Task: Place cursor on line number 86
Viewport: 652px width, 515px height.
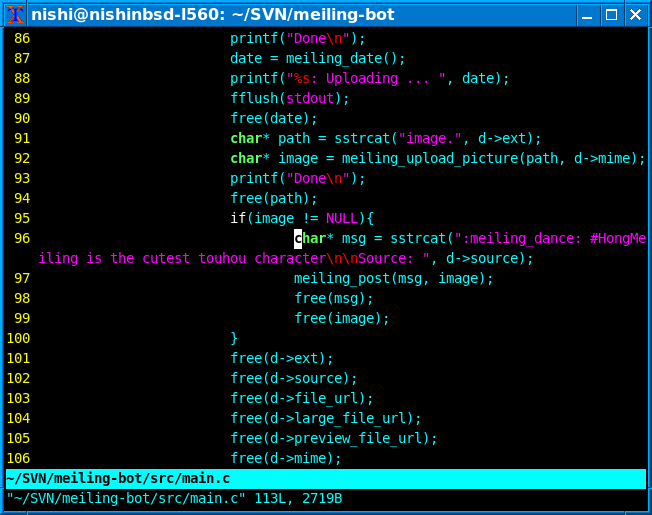Action: point(21,38)
